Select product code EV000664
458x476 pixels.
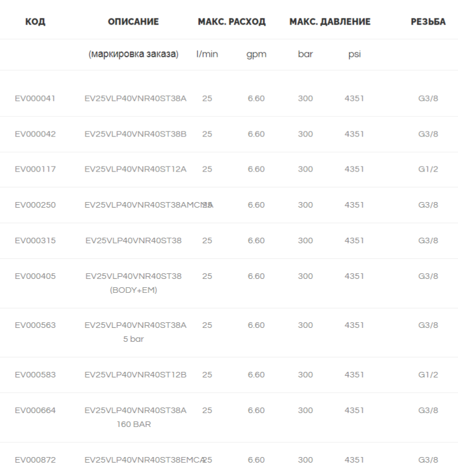(35, 410)
